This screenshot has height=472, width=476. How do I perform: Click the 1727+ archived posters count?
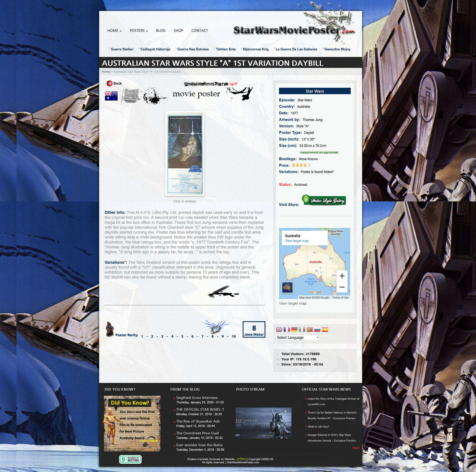[241, 459]
